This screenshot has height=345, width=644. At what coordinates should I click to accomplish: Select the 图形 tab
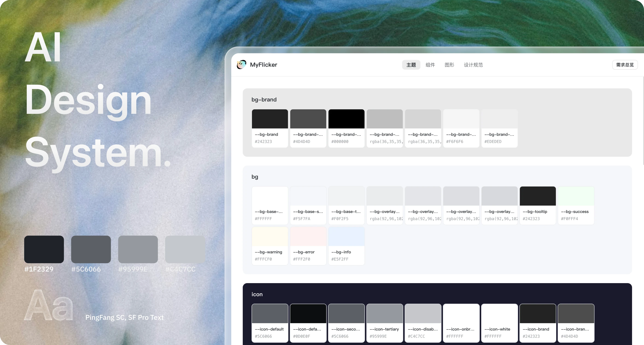[449, 65]
